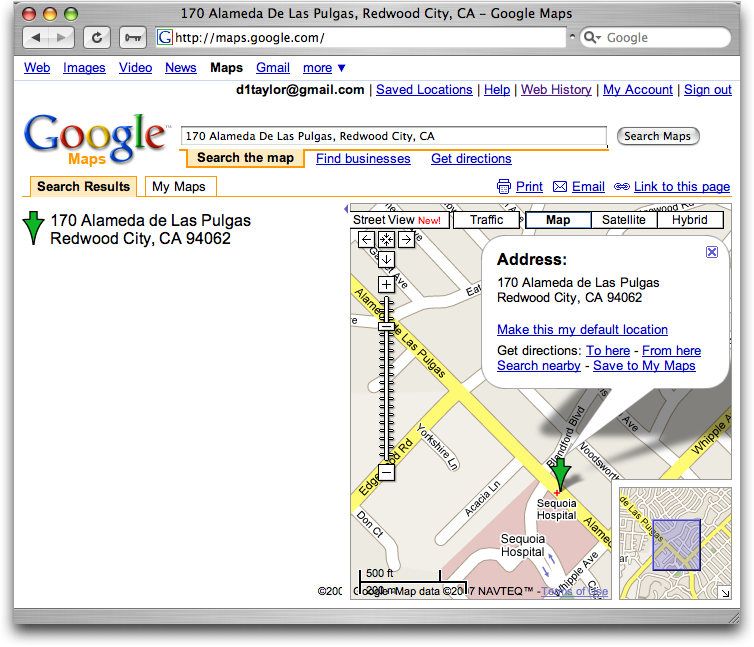The width and height of the screenshot is (754, 647).
Task: Get directions From here link
Action: [x=671, y=351]
